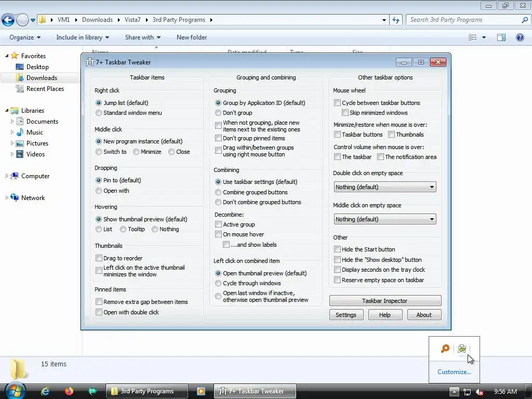Check Decombine Active group
The height and width of the screenshot is (399, 532).
(218, 224)
